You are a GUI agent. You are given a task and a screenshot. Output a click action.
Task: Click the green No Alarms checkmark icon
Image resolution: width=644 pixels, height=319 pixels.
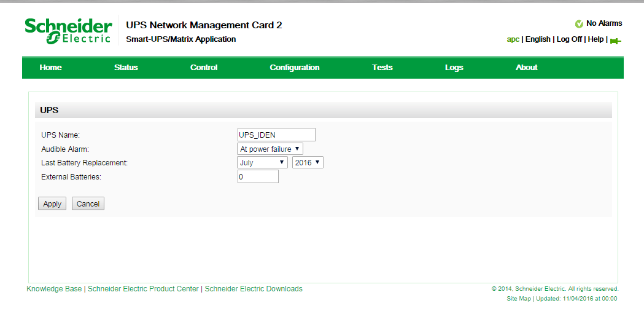579,24
